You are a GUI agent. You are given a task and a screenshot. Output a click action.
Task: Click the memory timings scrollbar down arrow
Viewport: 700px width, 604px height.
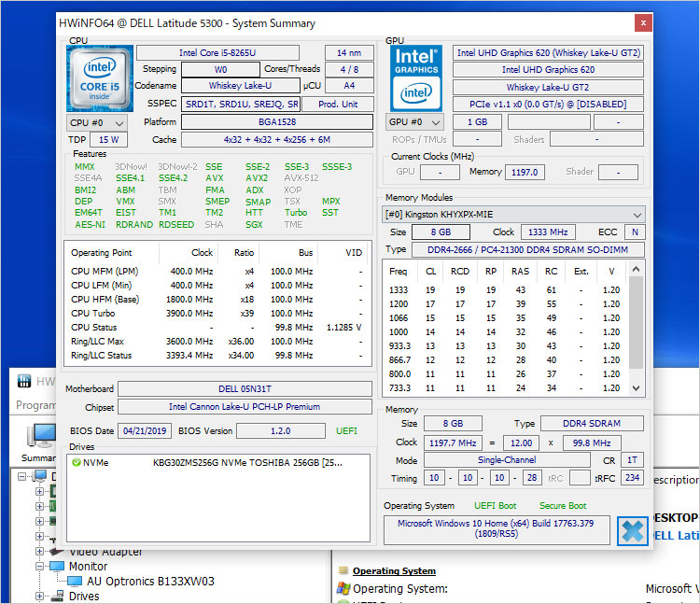(637, 388)
